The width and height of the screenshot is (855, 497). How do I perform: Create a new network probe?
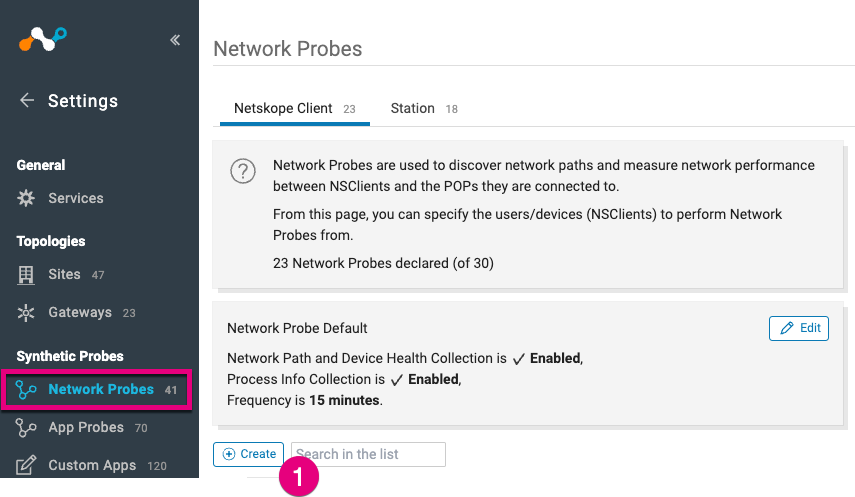248,454
